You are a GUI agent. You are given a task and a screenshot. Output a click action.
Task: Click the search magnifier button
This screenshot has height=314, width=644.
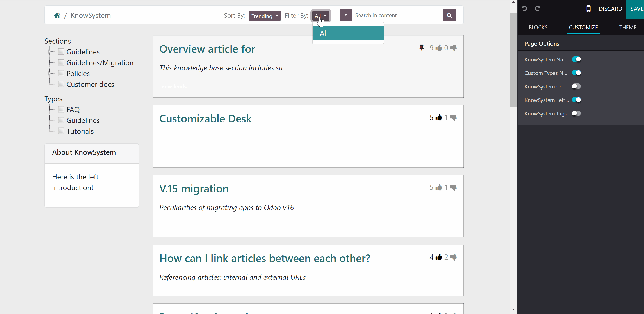click(449, 15)
